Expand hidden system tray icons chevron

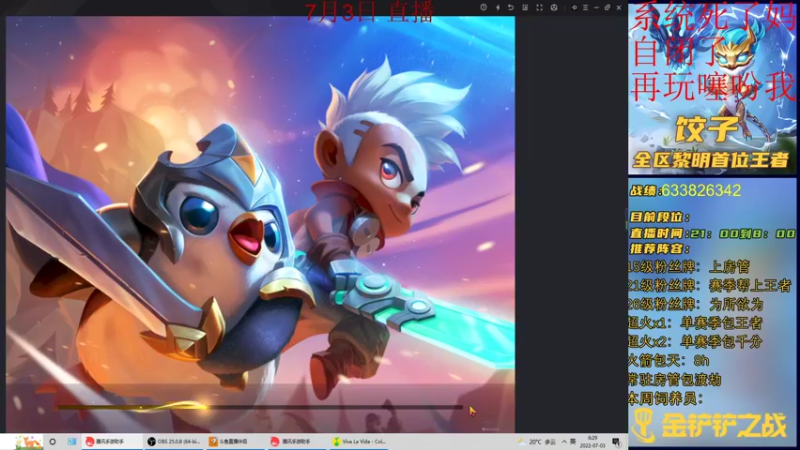tap(564, 442)
